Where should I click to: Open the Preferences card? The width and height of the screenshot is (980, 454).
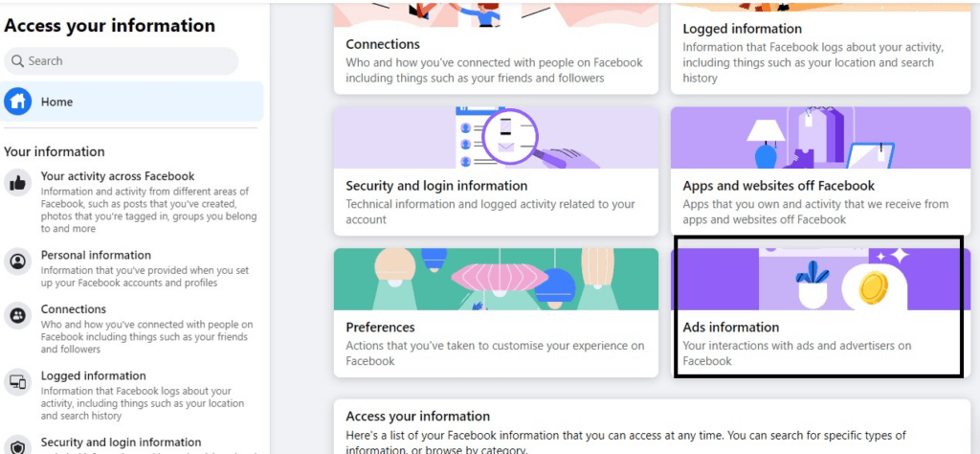(x=496, y=312)
